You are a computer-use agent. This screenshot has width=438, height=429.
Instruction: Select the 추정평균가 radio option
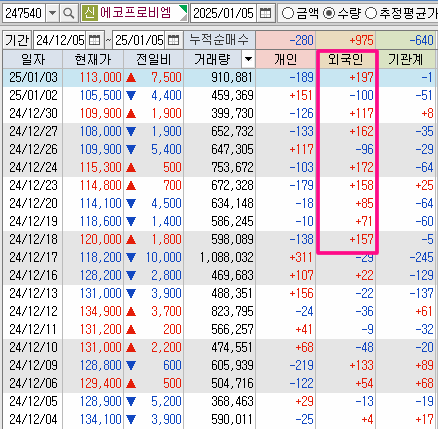click(x=371, y=13)
